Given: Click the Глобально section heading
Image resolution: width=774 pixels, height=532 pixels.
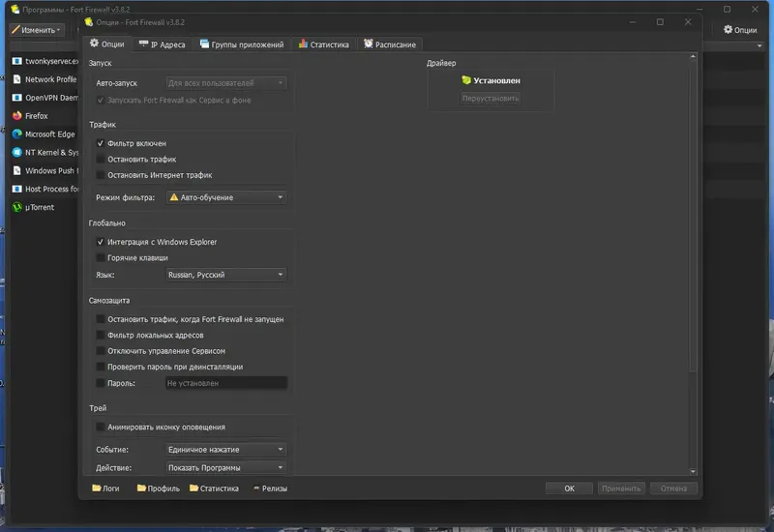Looking at the screenshot, I should 107,223.
